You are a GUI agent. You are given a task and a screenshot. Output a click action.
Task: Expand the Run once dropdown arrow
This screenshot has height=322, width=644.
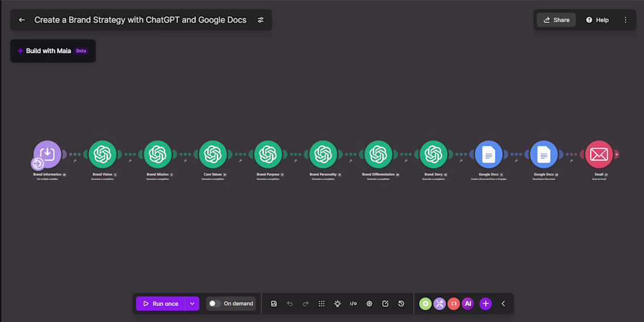click(192, 303)
